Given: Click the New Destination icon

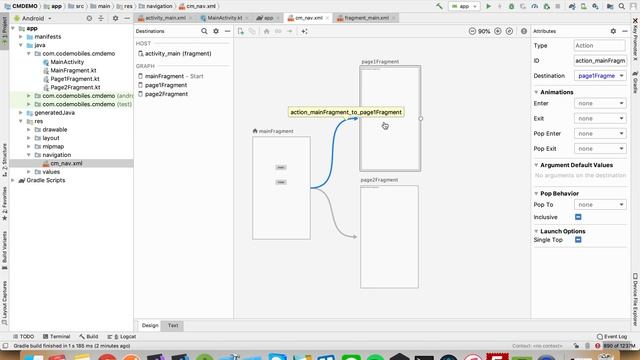Looking at the screenshot, I should (241, 31).
